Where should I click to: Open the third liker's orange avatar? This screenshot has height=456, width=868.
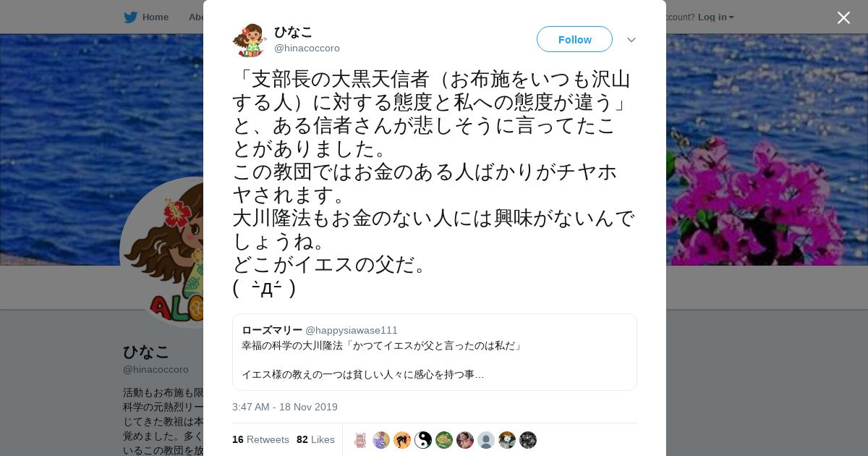pos(402,440)
